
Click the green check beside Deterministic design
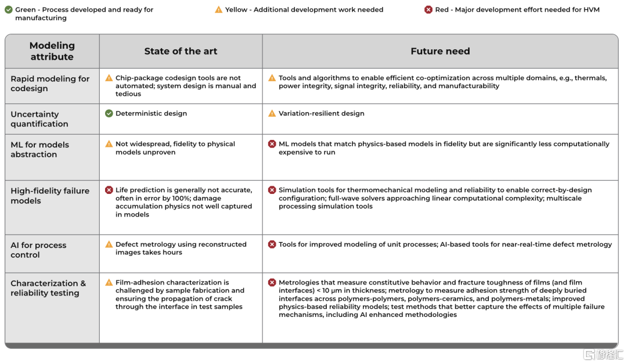pos(109,114)
